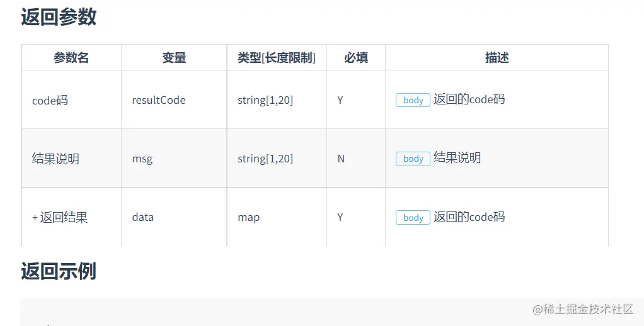Click the 必填 column header
The height and width of the screenshot is (326, 644).
click(356, 58)
